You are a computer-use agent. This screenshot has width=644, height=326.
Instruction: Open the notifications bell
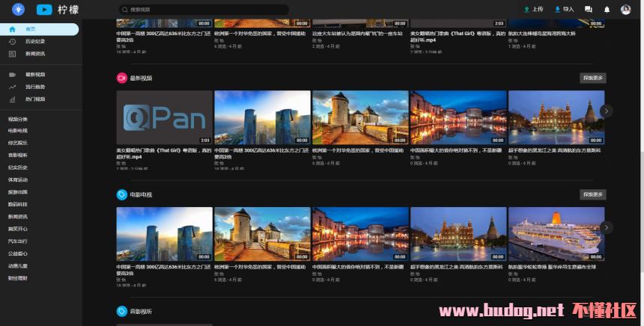(x=607, y=10)
